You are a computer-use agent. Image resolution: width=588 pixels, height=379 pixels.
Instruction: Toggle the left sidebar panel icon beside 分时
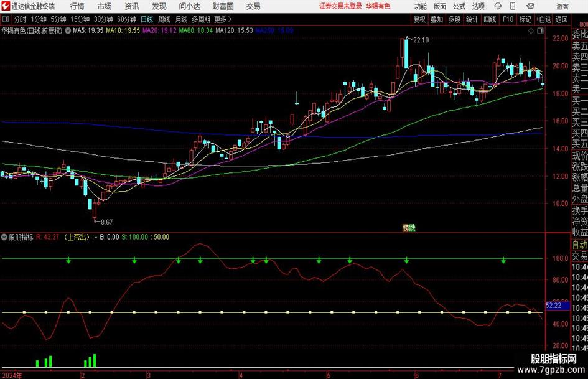pyautogui.click(x=5, y=19)
